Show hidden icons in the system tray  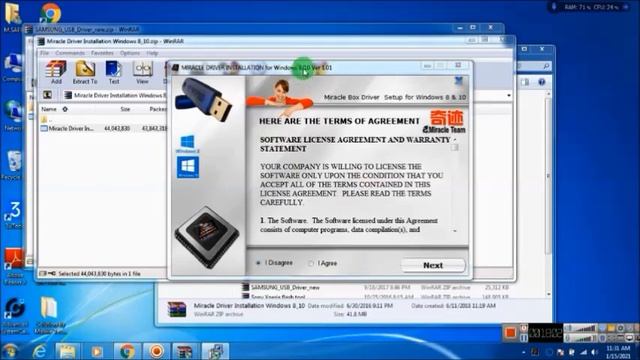point(524,352)
